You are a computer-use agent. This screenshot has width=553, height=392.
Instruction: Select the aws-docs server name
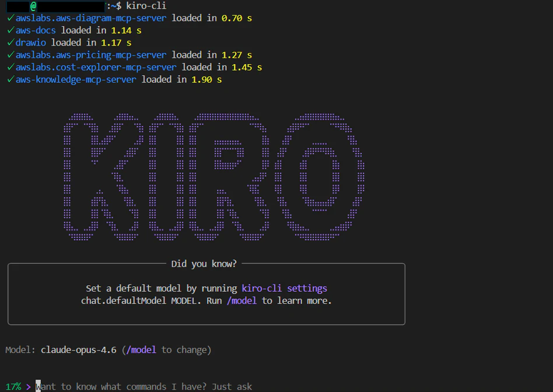(x=36, y=30)
